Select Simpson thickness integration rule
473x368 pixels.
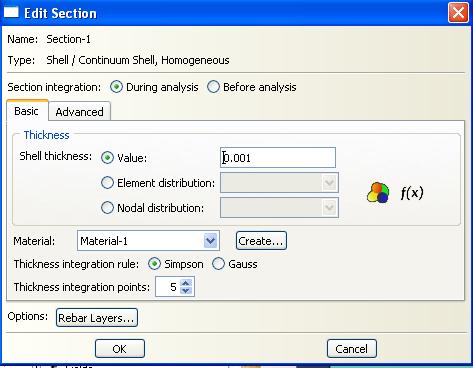point(154,264)
